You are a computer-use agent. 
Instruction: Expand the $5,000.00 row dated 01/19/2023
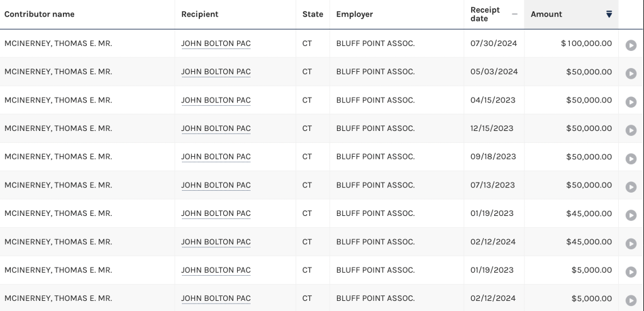pos(631,272)
